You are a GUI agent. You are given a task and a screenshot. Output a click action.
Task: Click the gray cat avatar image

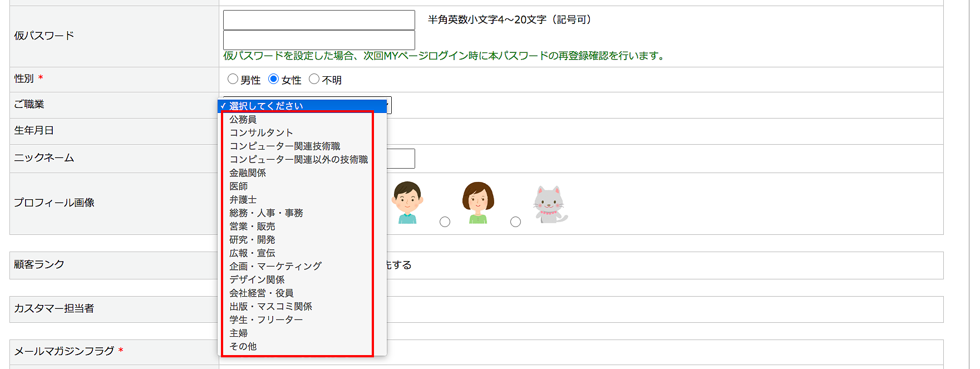(549, 204)
